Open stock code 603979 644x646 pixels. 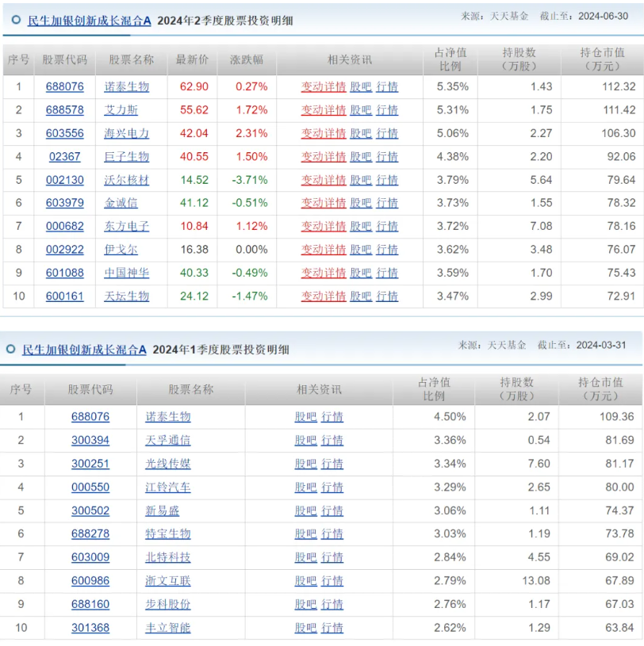(x=65, y=203)
